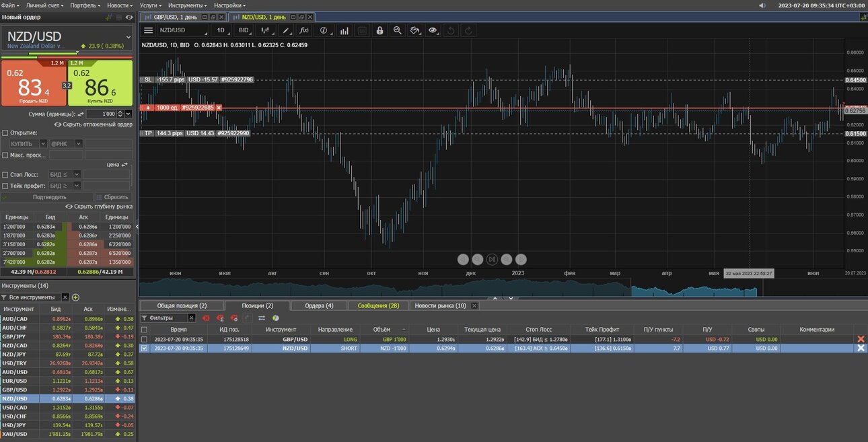The image size is (868, 442).
Task: Enable the Тейк профит checkbox
Action: [5, 185]
